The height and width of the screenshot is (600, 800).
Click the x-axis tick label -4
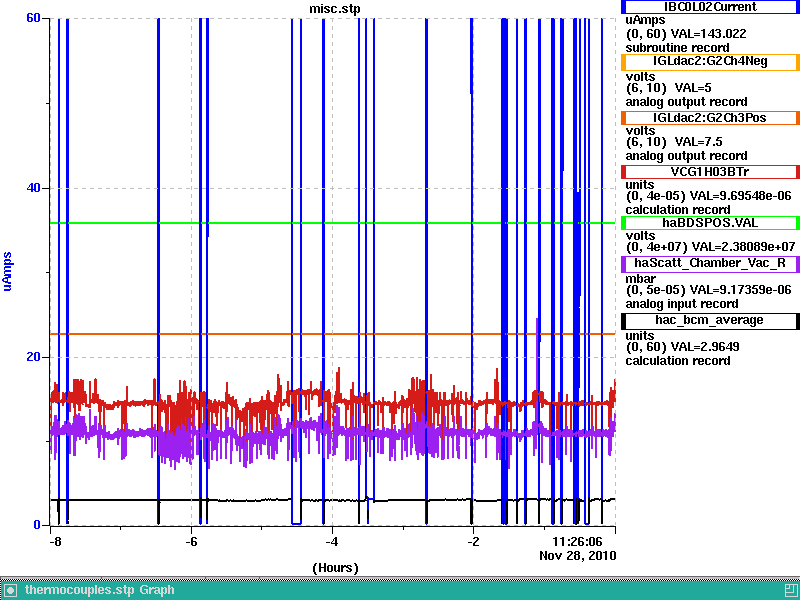(332, 541)
